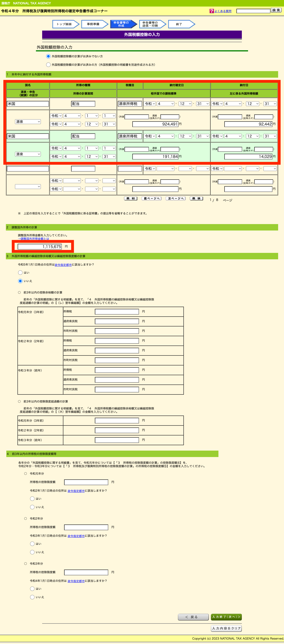This screenshot has height=644, width=284.
Task: Click the 調整国外所得 amount input field
Action: pyautogui.click(x=40, y=246)
